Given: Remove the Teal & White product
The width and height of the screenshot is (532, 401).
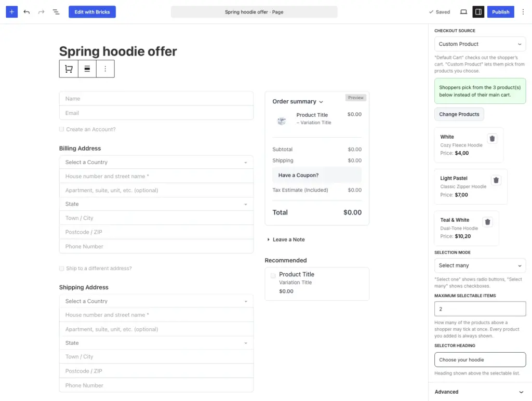Looking at the screenshot, I should click(x=487, y=222).
